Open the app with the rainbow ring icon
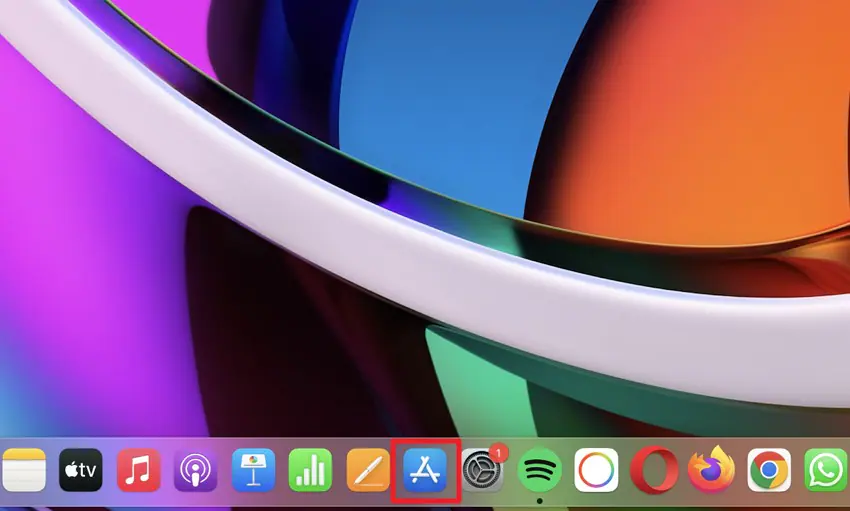 [x=596, y=470]
